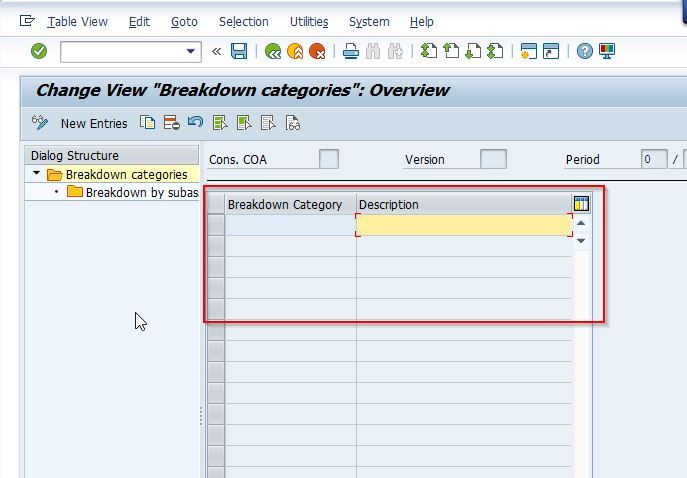Click the Create New Session icon
The width and height of the screenshot is (687, 478).
[528, 51]
